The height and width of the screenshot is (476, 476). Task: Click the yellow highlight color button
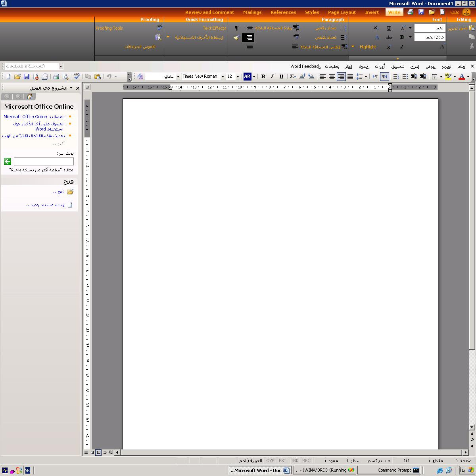449,77
